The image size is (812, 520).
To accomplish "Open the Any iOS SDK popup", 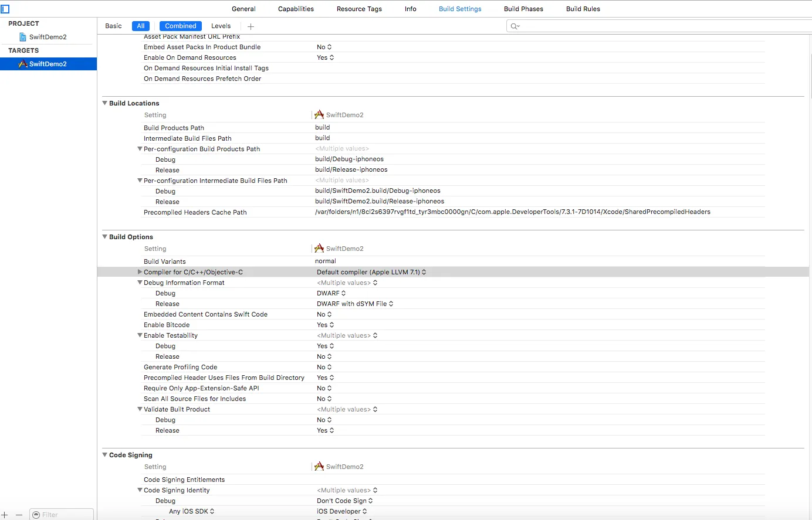I will (192, 511).
